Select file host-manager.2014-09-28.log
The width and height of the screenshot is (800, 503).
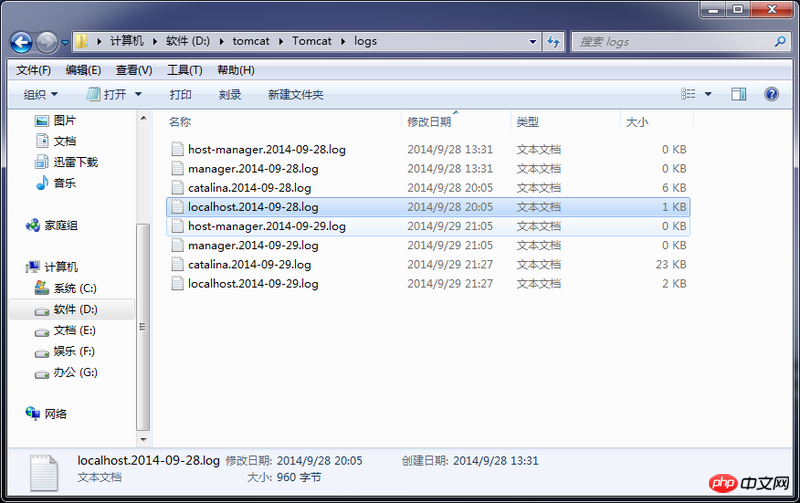tap(428, 149)
